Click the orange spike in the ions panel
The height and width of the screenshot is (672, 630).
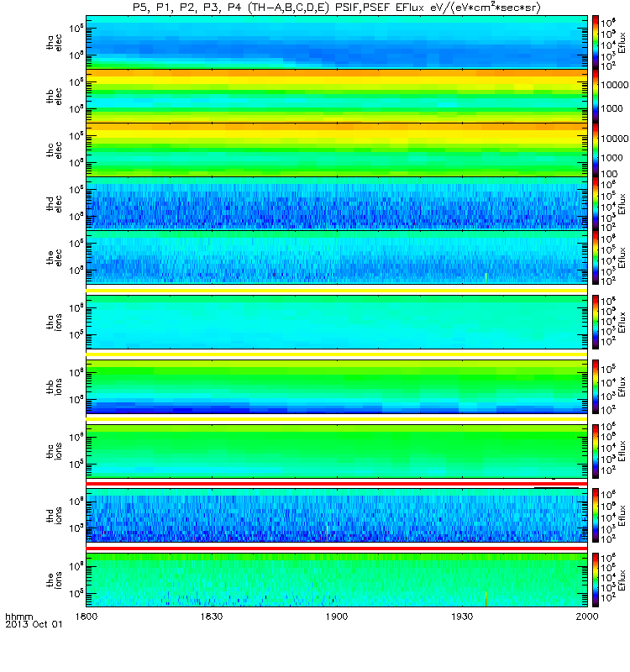click(486, 599)
